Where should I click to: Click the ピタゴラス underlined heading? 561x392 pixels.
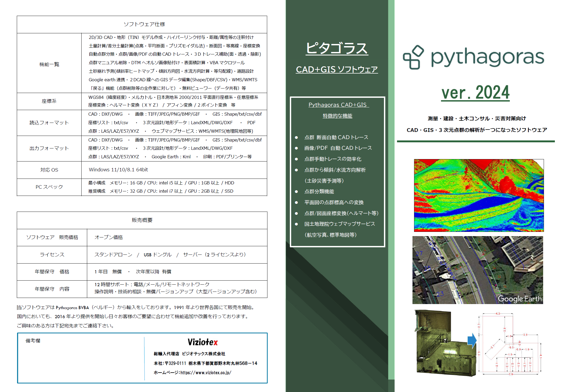pos(337,48)
